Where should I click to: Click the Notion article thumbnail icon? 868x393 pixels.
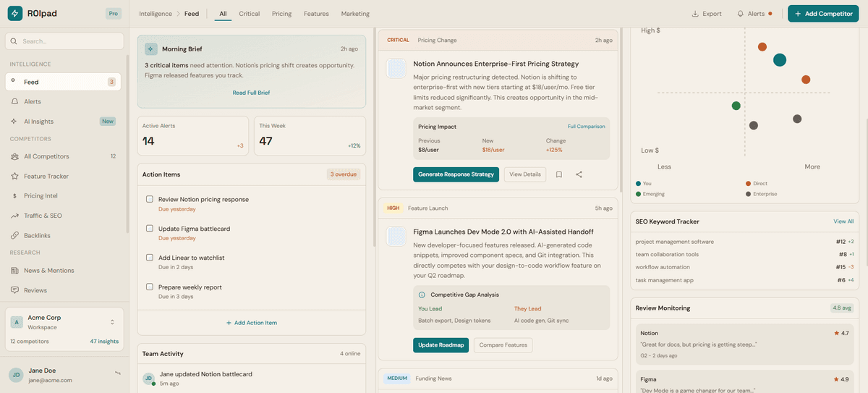pos(396,69)
